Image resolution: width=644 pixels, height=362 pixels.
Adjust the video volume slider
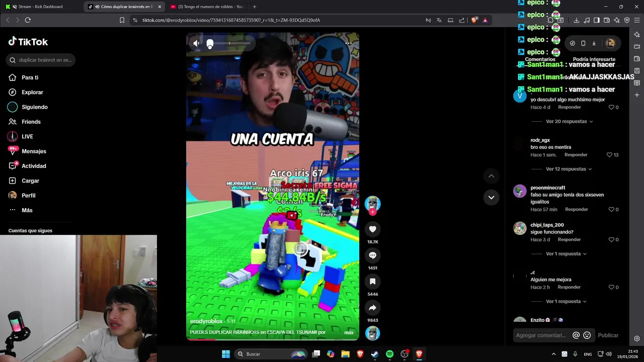pos(229,43)
